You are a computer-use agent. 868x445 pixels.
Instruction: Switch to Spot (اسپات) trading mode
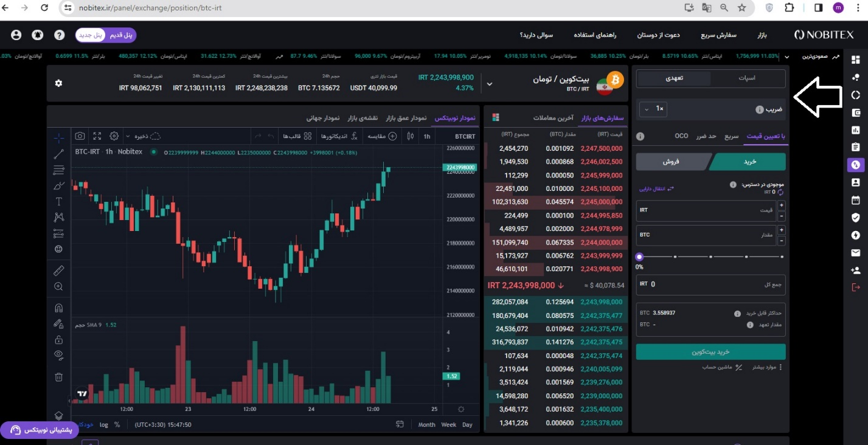coord(747,78)
